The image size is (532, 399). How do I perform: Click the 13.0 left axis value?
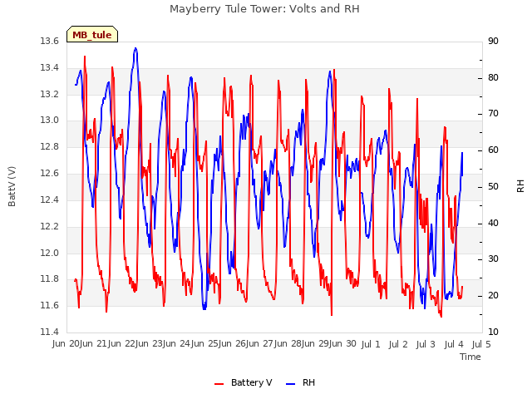coord(50,121)
